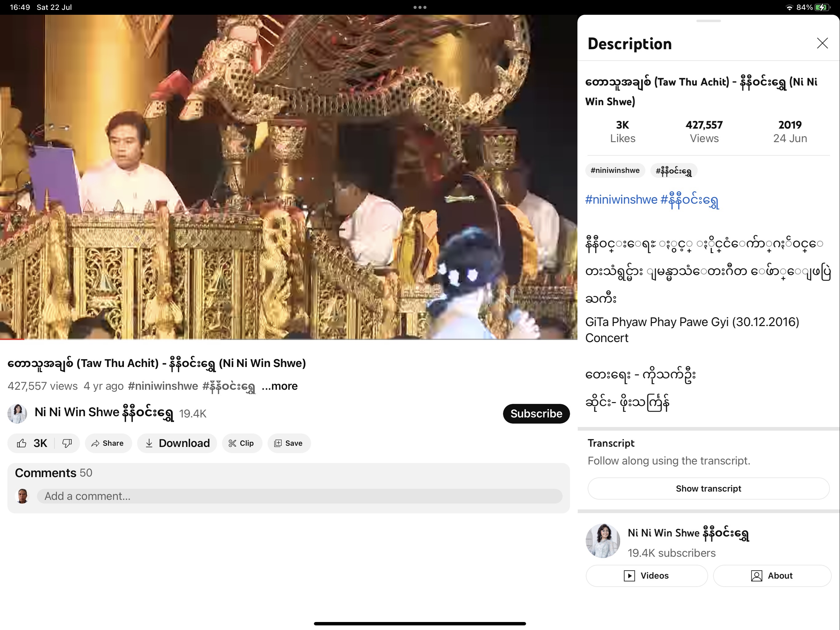Tap the thumbs-up like icon
Viewport: 840px width, 630px height.
click(x=22, y=443)
